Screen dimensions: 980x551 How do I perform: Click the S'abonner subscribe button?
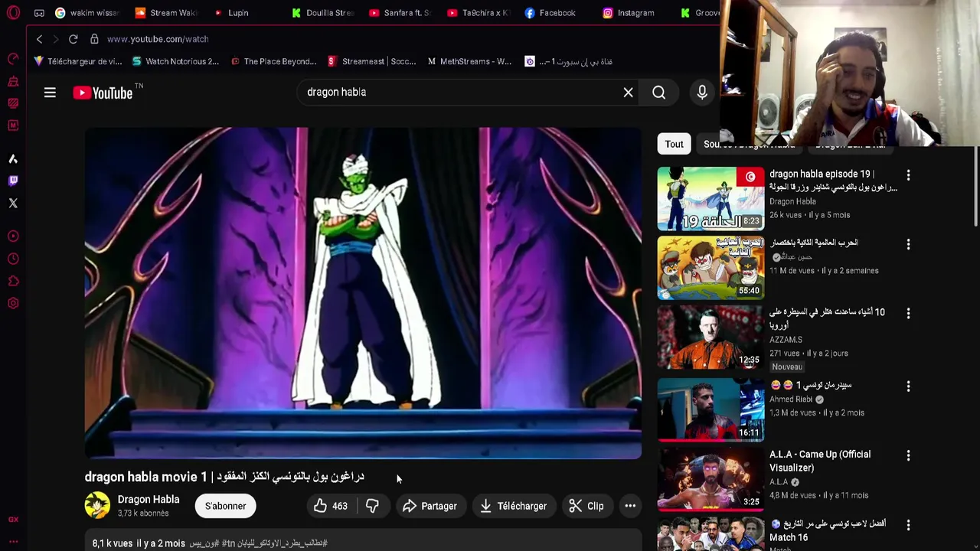(x=225, y=506)
